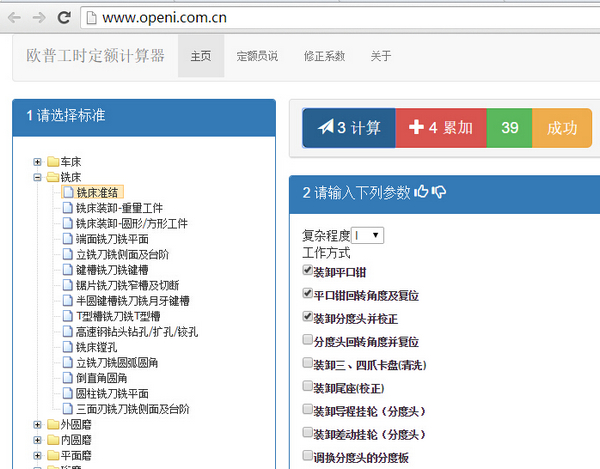The image size is (600, 469).
Task: Collapse the 铣床 tree node
Action: tap(37, 177)
